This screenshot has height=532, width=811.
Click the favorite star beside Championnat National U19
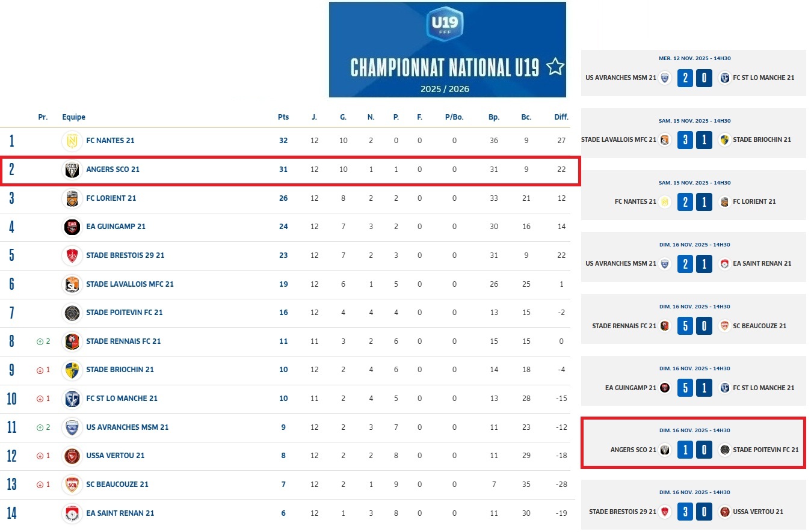tap(555, 67)
